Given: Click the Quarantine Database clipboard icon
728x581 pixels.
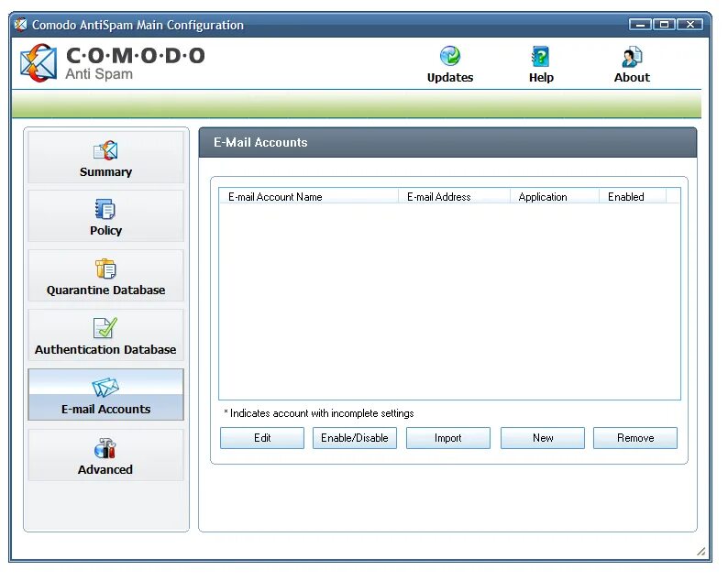Looking at the screenshot, I should 105,269.
